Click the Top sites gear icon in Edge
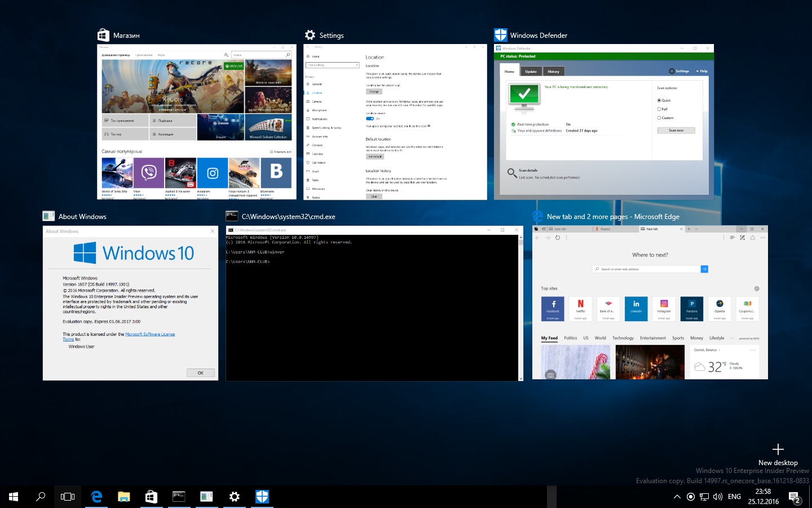 (x=757, y=288)
